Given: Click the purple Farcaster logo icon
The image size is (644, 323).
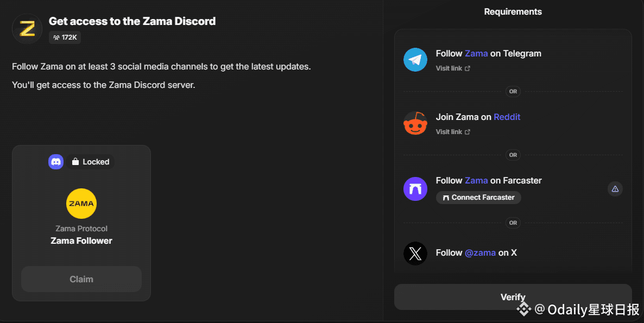Looking at the screenshot, I should coord(415,189).
